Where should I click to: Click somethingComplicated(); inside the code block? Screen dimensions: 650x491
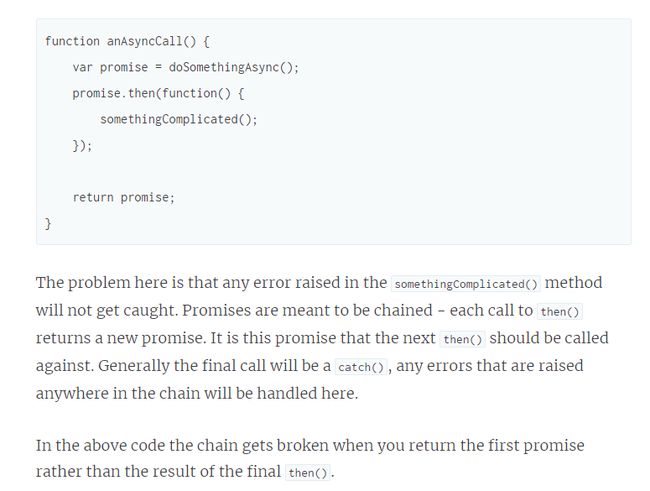pyautogui.click(x=179, y=119)
